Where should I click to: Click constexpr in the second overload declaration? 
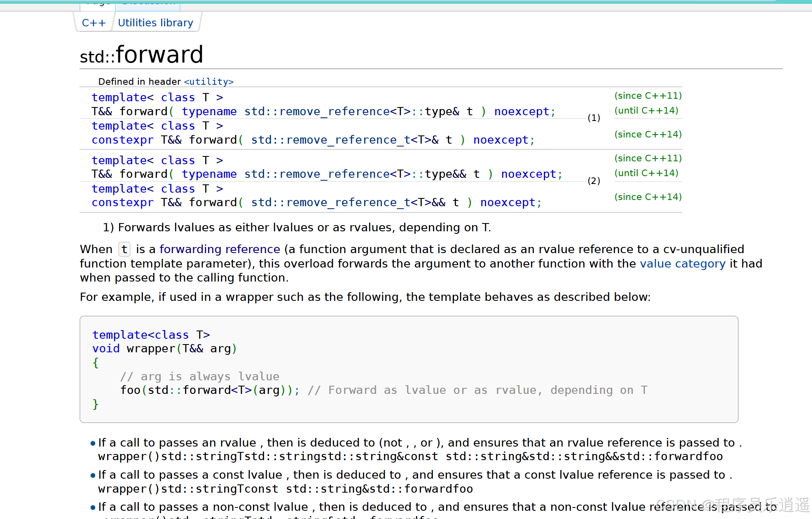(122, 202)
